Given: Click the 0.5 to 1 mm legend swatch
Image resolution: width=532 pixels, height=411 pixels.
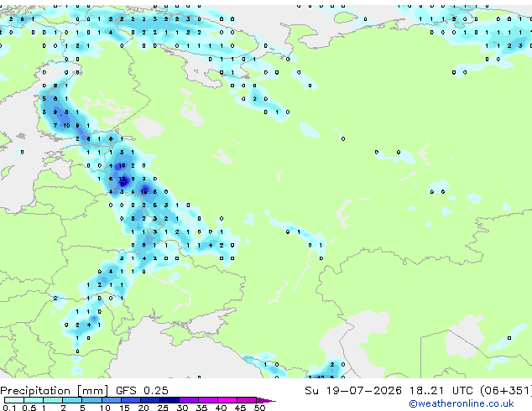Looking at the screenshot, I should pyautogui.click(x=34, y=400).
